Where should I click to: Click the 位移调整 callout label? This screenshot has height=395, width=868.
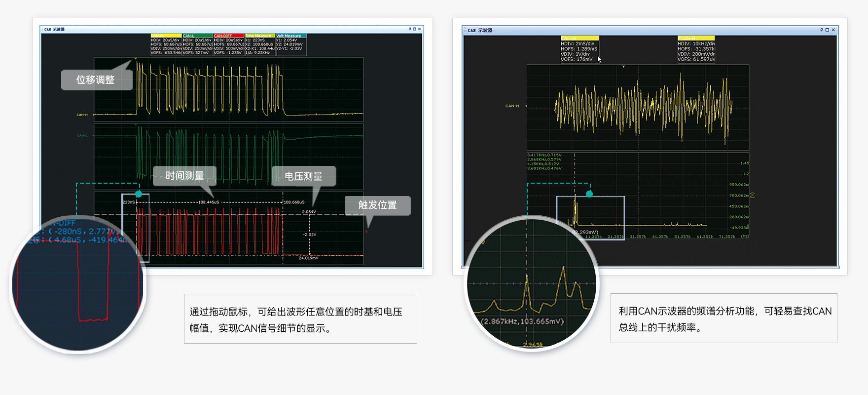(96, 80)
